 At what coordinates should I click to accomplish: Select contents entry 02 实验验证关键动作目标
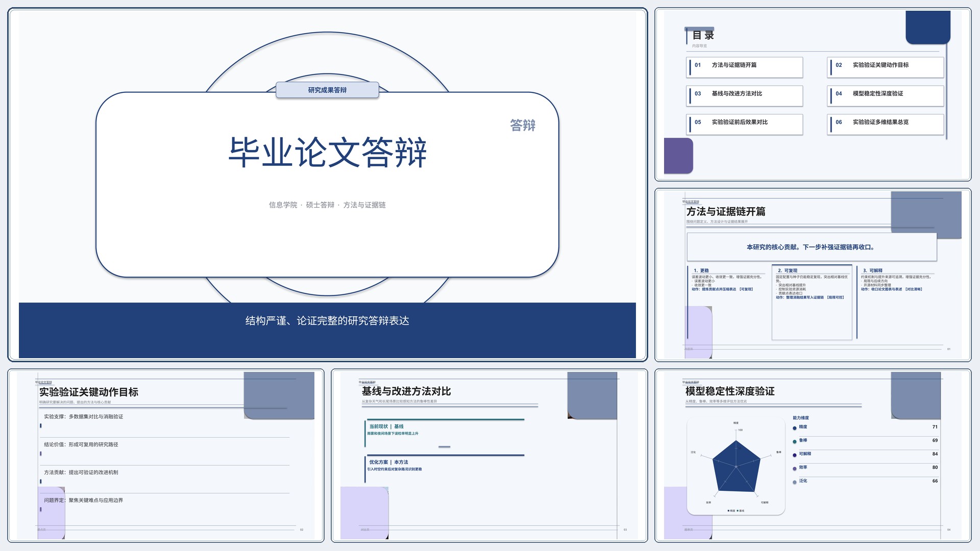coord(886,67)
